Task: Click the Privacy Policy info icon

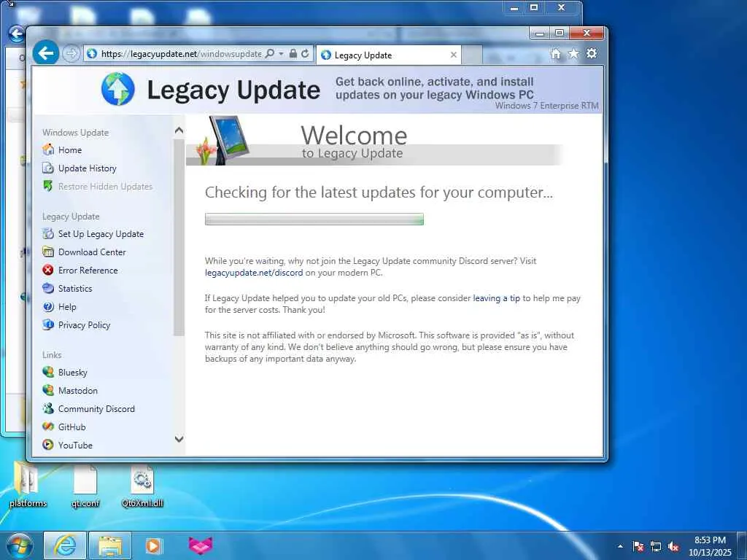Action: pyautogui.click(x=48, y=324)
